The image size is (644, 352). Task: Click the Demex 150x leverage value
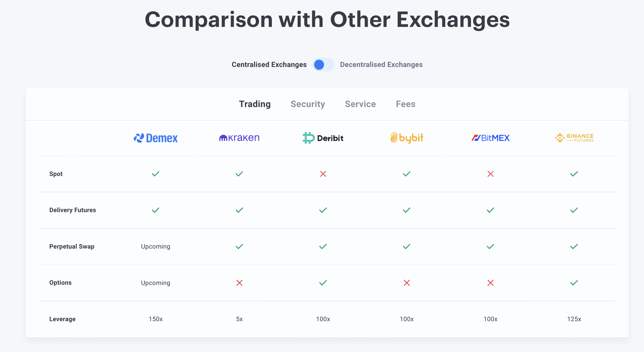[x=156, y=319]
